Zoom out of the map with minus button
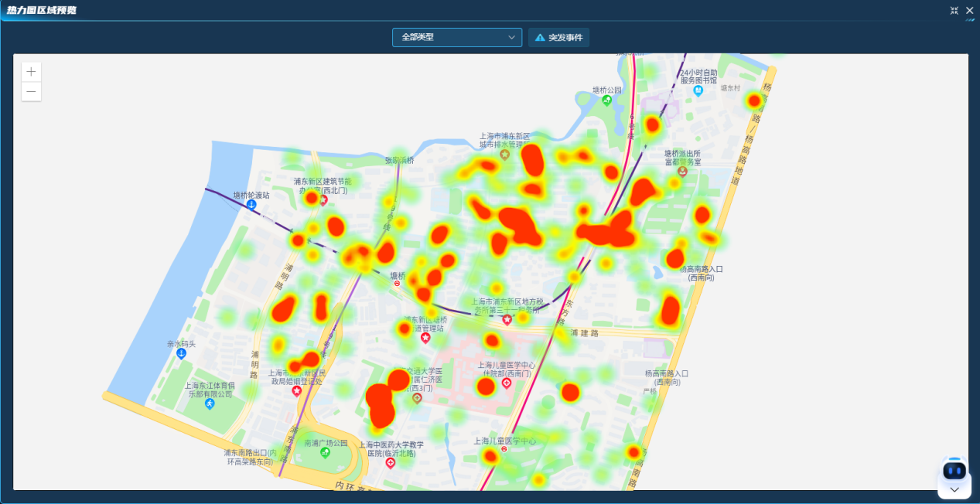Image resolution: width=980 pixels, height=504 pixels. (31, 92)
